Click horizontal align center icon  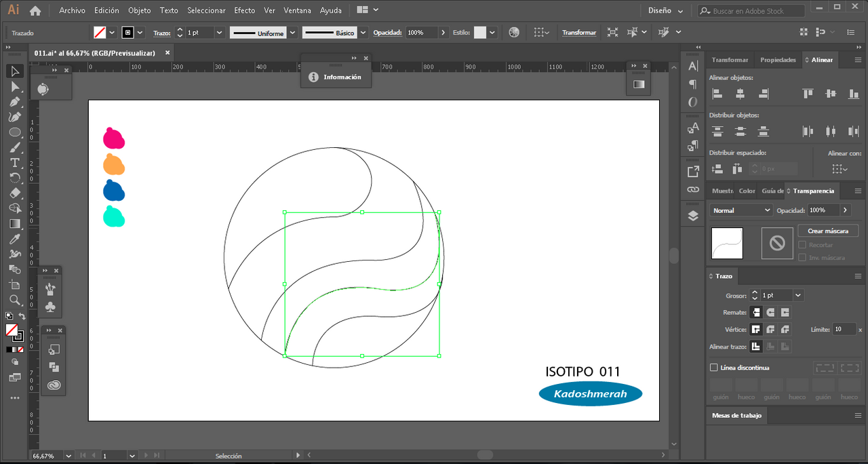(x=741, y=94)
